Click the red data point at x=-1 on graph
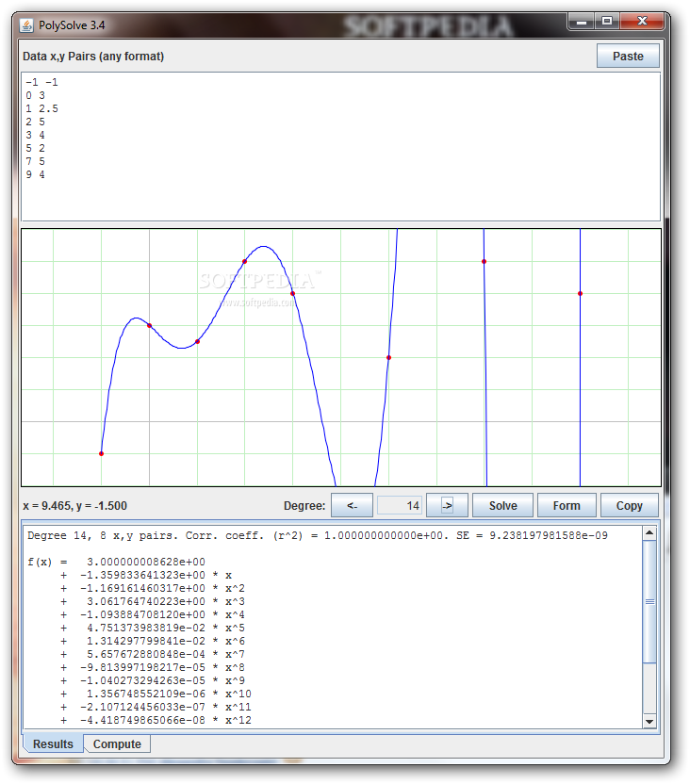Image resolution: width=690 pixels, height=784 pixels. [x=102, y=453]
